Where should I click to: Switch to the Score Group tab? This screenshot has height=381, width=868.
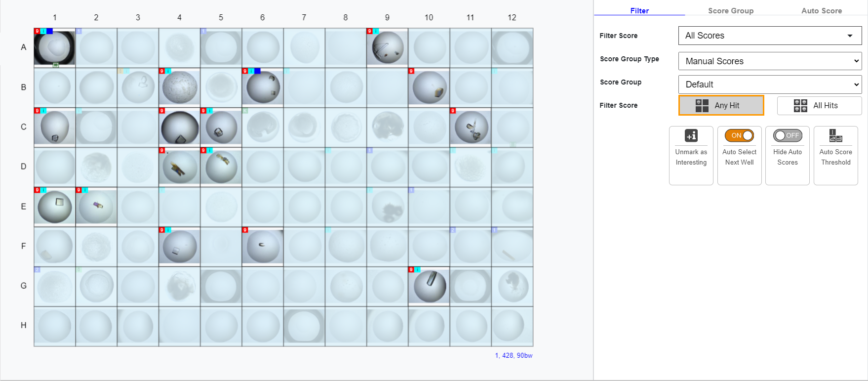click(730, 11)
